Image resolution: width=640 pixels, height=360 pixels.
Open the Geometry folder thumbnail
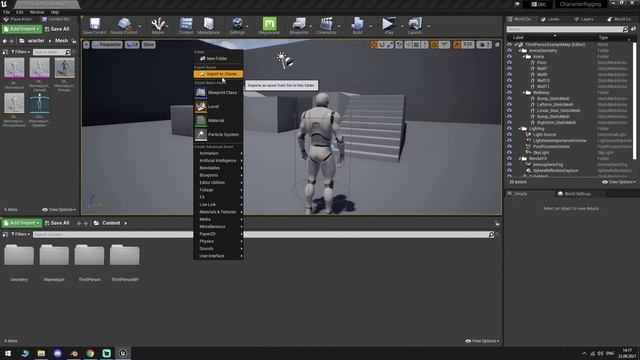tap(19, 255)
